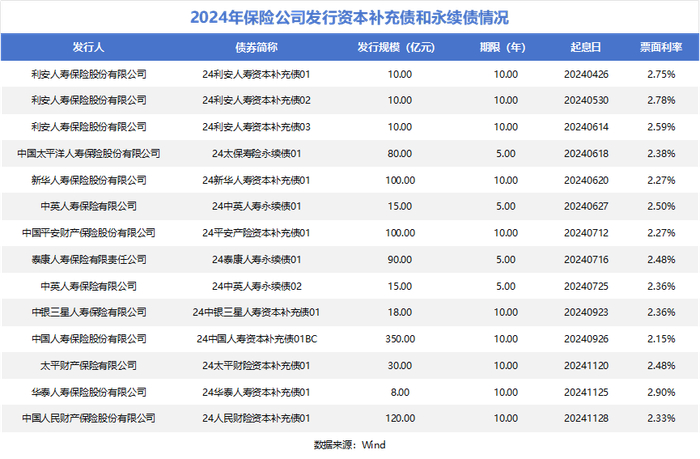
Task: Click the start date 20240530
Action: [x=586, y=100]
